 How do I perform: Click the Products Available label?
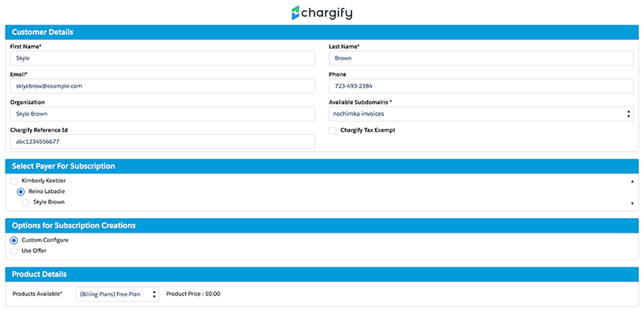(38, 294)
